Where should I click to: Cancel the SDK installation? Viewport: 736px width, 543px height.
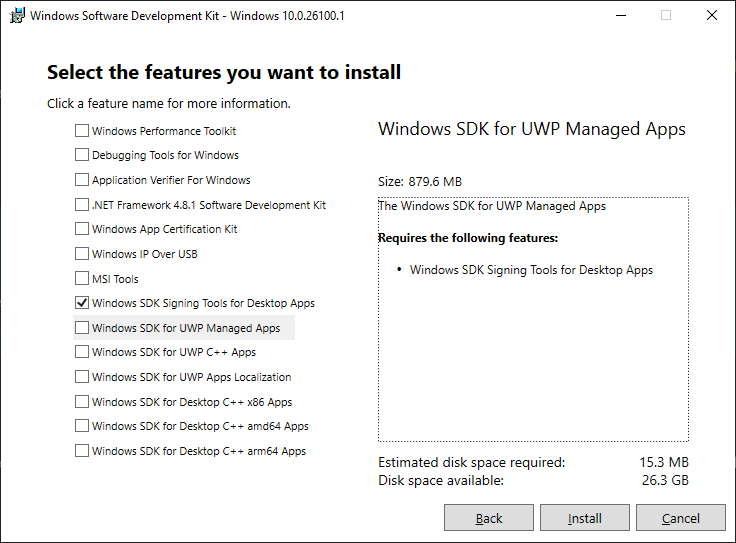(x=681, y=518)
